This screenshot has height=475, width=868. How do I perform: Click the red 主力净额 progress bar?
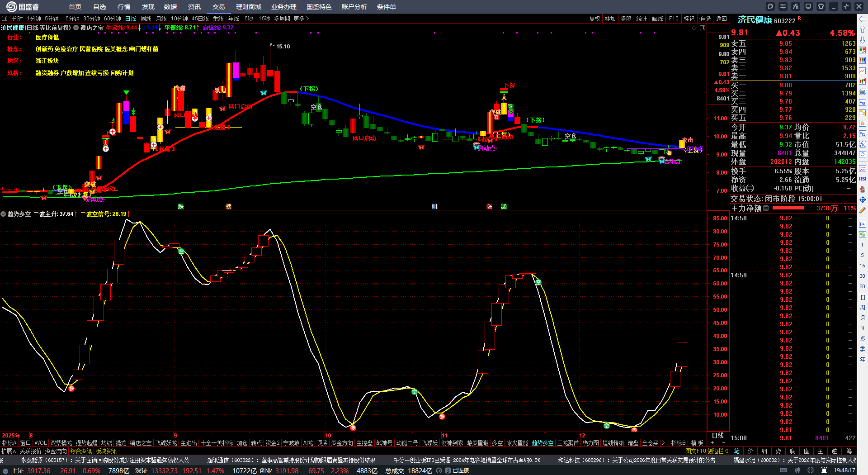click(788, 208)
